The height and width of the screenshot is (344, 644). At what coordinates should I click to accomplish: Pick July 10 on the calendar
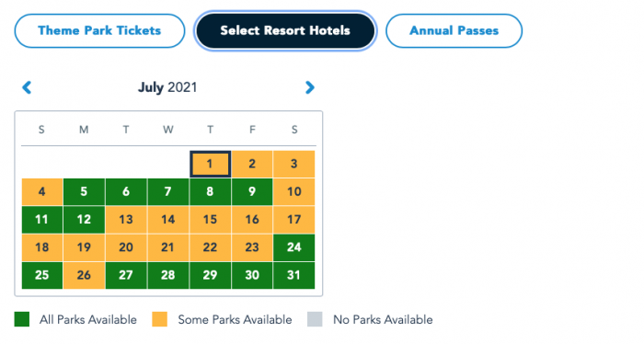click(294, 191)
